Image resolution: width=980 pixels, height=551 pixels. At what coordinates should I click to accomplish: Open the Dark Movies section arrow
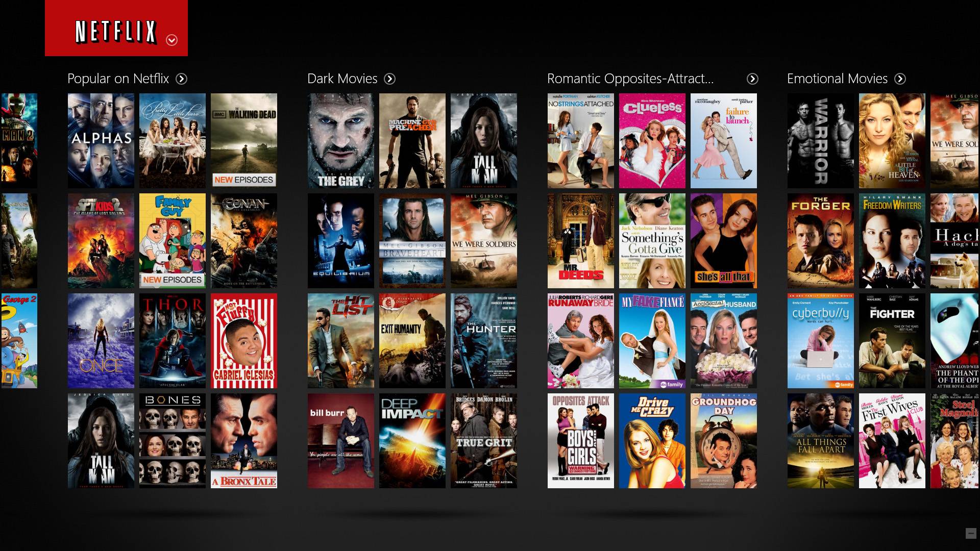(x=390, y=79)
